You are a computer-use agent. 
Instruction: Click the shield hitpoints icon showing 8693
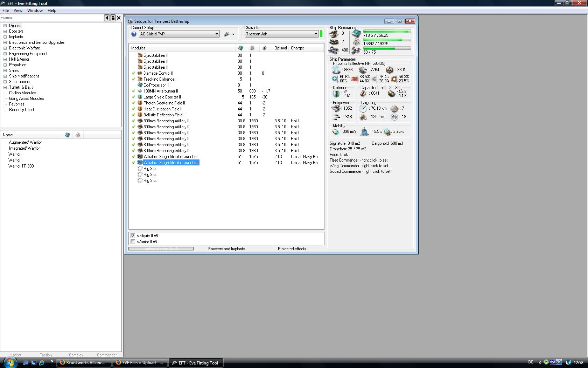coord(336,70)
